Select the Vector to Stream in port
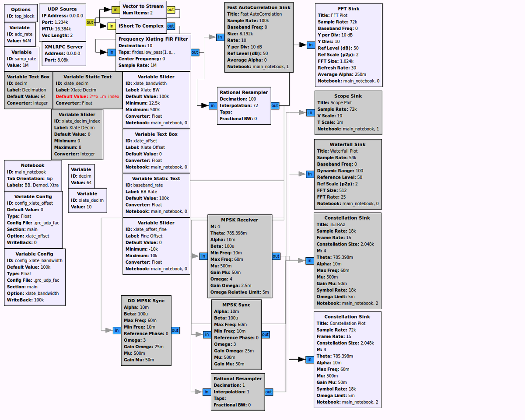This screenshot has height=420, width=525. [115, 10]
